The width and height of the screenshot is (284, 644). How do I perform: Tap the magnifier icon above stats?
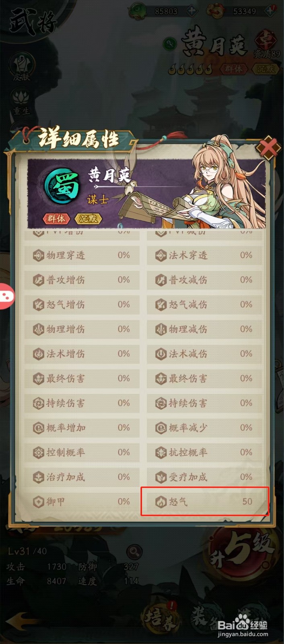pos(134,551)
